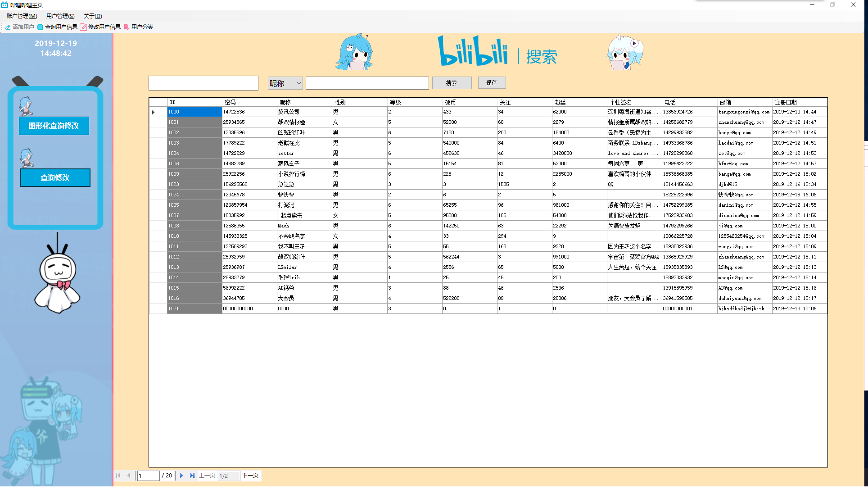Select the nickname cell 急急急
868x490 pixels.
pos(304,184)
